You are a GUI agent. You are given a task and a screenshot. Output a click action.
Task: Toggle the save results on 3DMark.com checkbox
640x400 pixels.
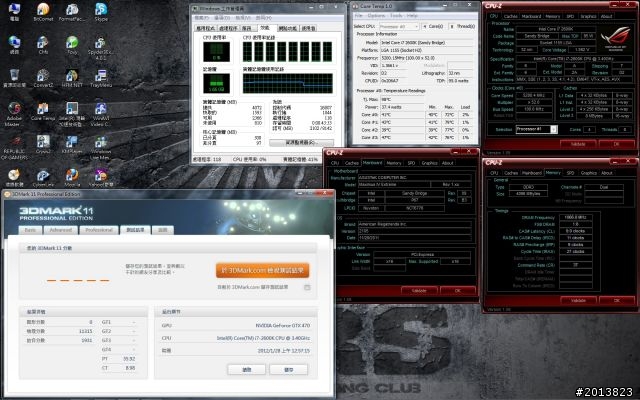pos(307,287)
